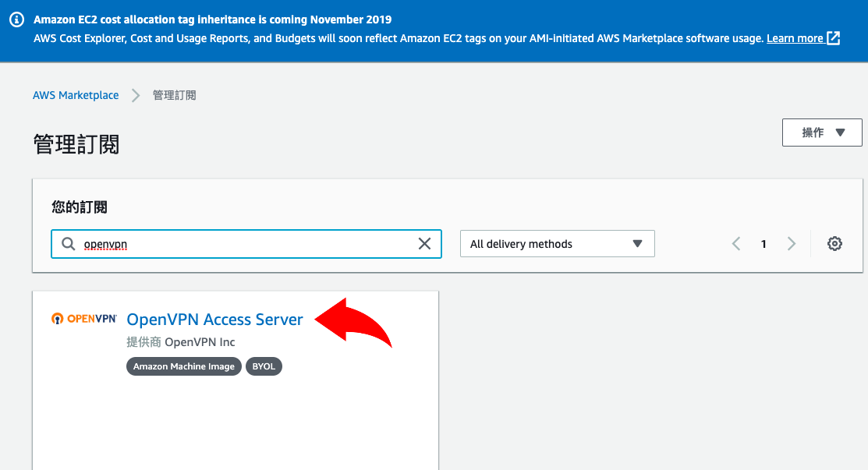Click the OpenVPN logo
The height and width of the screenshot is (470, 868).
(x=84, y=319)
